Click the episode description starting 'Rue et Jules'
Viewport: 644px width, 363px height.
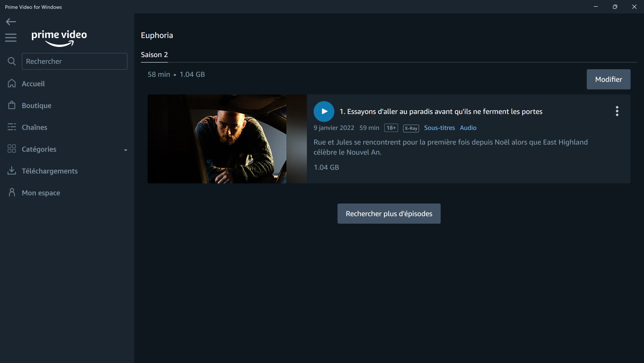(x=450, y=147)
